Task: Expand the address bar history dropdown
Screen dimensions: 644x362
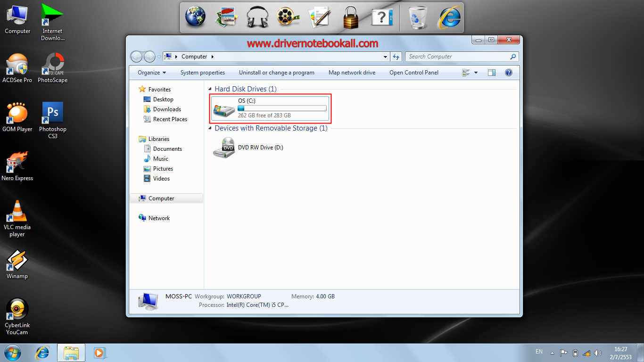Action: [x=386, y=57]
